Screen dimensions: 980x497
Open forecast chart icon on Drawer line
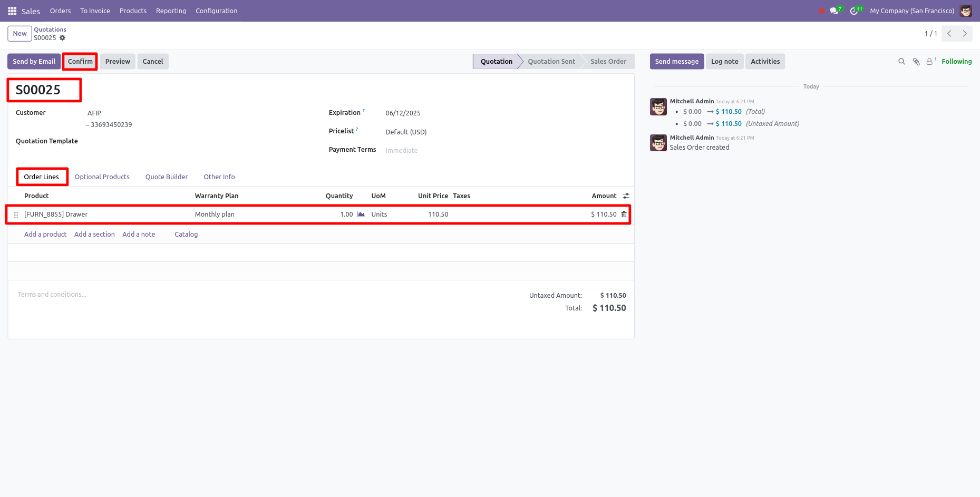click(x=361, y=215)
